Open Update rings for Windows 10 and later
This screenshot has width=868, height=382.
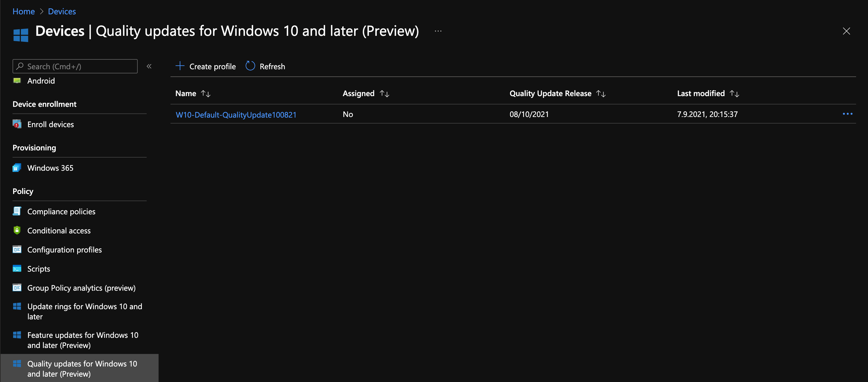(x=85, y=312)
